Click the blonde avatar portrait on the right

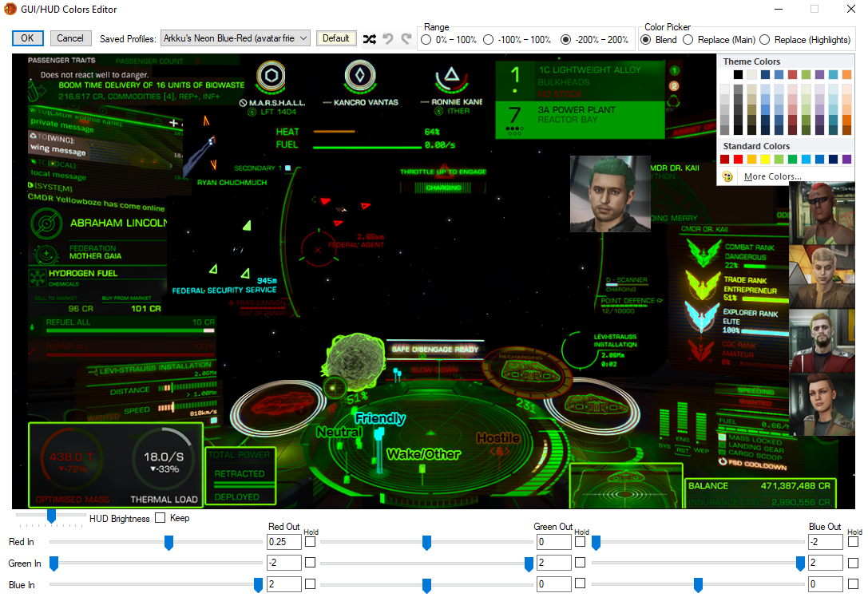point(822,277)
